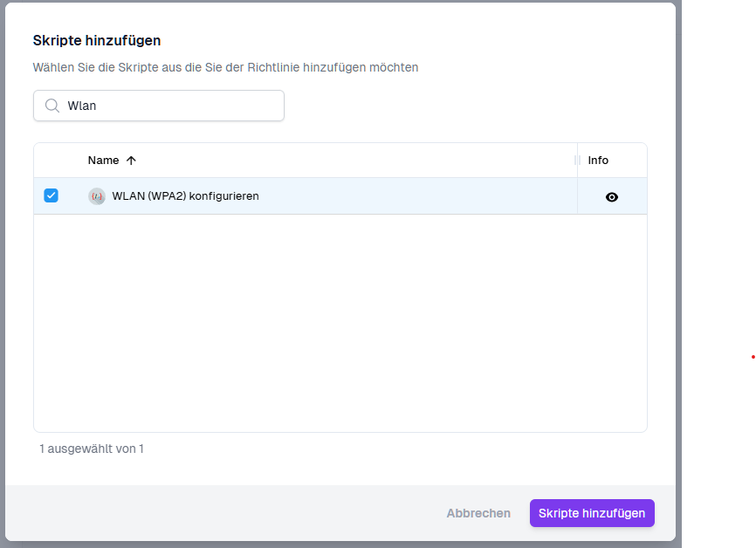Click the Name column header
The height and width of the screenshot is (548, 756).
coord(103,161)
